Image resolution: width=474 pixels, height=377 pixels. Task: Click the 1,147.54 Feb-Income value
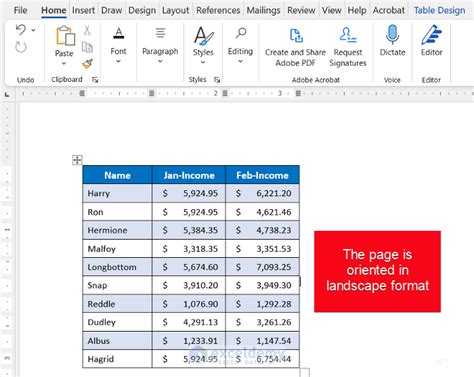tap(274, 341)
